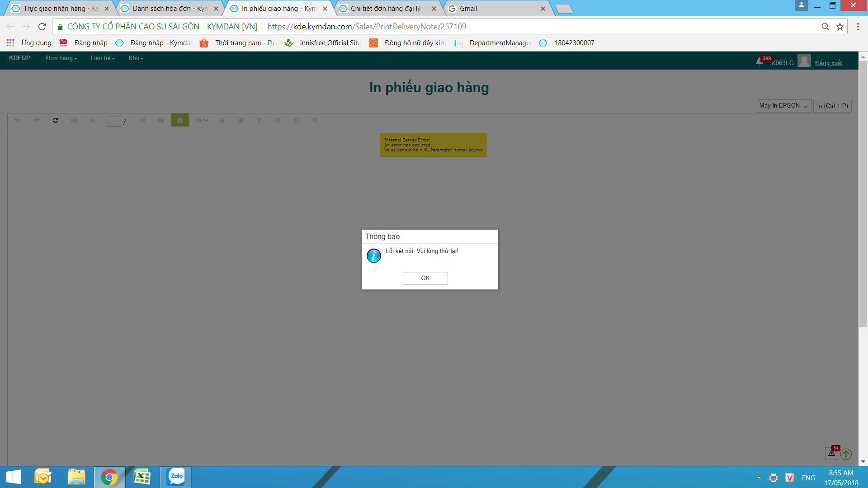868x488 pixels.
Task: Expand the Kho menu dropdown
Action: (136, 58)
